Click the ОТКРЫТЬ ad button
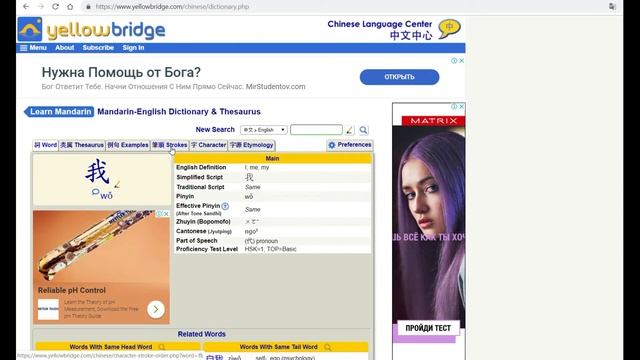 click(x=399, y=77)
